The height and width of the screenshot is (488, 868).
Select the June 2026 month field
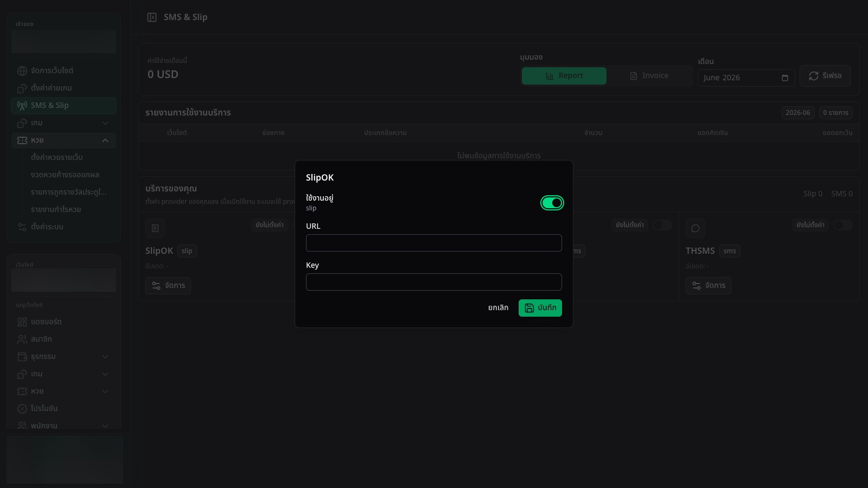pyautogui.click(x=746, y=78)
